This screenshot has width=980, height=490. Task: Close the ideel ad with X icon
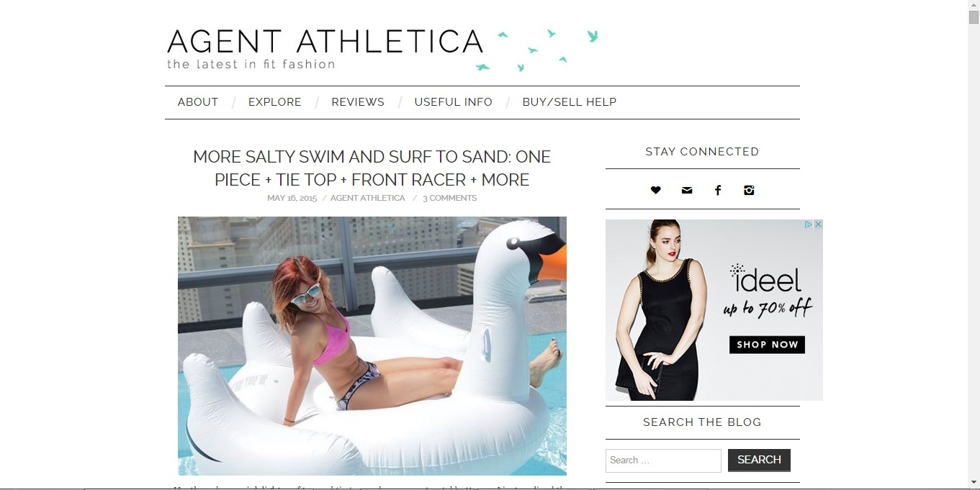tap(818, 224)
